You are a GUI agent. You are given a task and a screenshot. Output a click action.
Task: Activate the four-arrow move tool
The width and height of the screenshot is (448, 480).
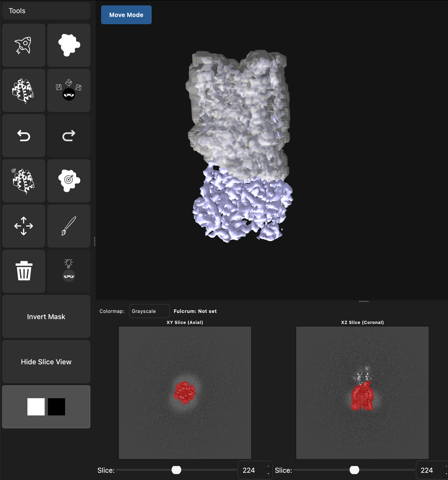pyautogui.click(x=24, y=226)
